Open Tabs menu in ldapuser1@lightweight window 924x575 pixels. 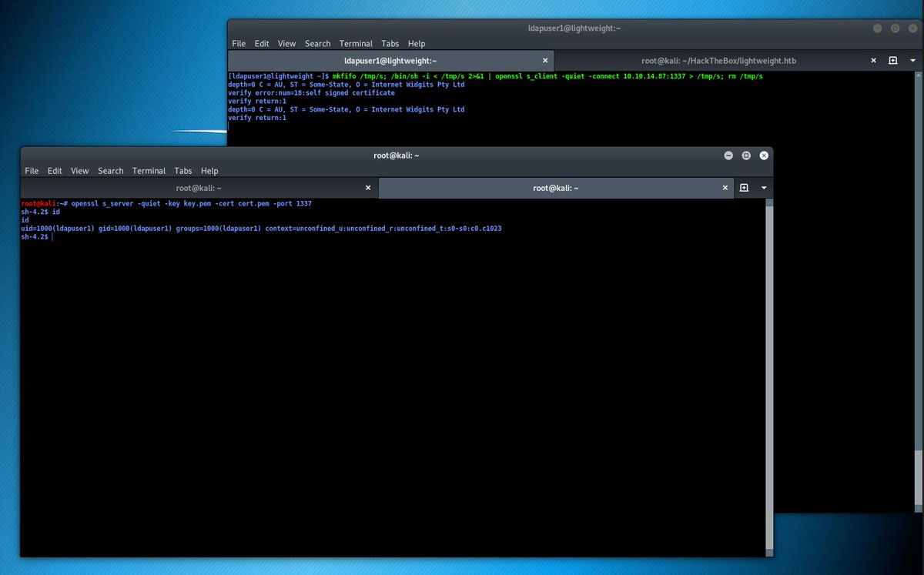pos(390,44)
